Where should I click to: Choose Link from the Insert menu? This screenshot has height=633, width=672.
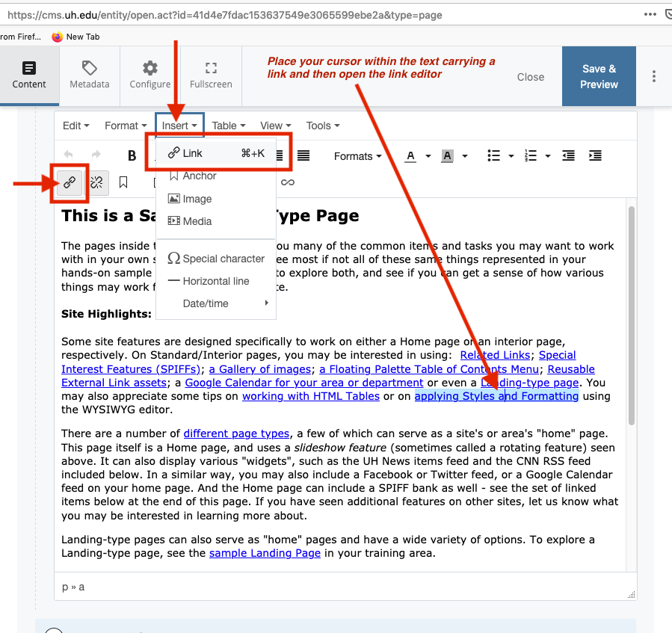click(x=216, y=153)
